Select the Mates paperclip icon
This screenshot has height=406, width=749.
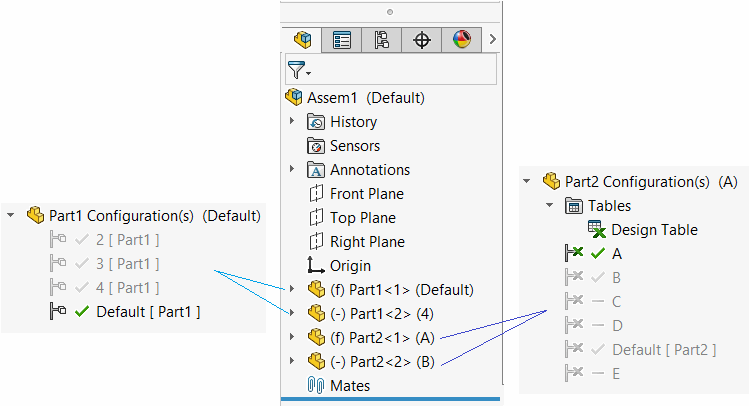[315, 385]
